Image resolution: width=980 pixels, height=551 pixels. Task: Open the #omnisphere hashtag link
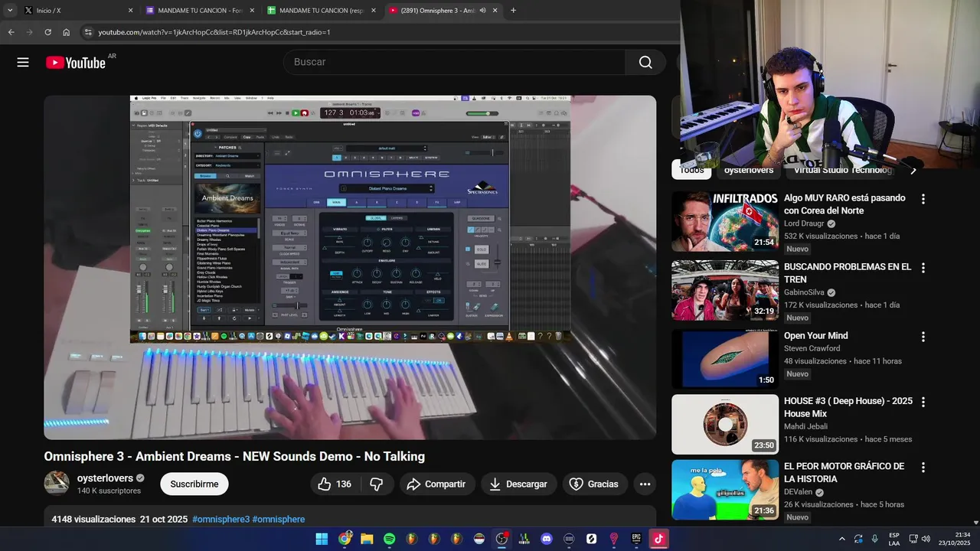coord(279,520)
